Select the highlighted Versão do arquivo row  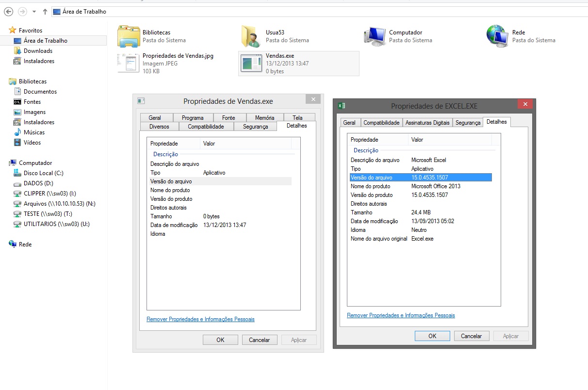pyautogui.click(x=420, y=178)
